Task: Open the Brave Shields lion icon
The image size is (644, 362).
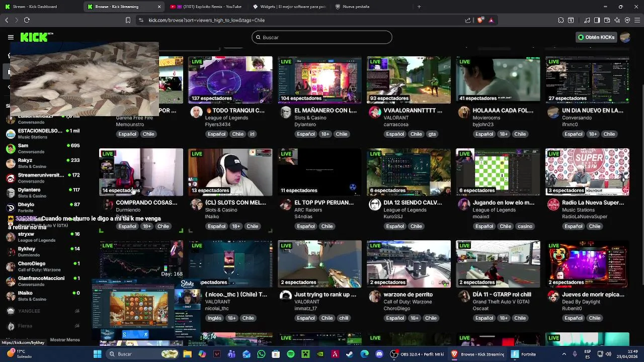Action: [x=480, y=20]
